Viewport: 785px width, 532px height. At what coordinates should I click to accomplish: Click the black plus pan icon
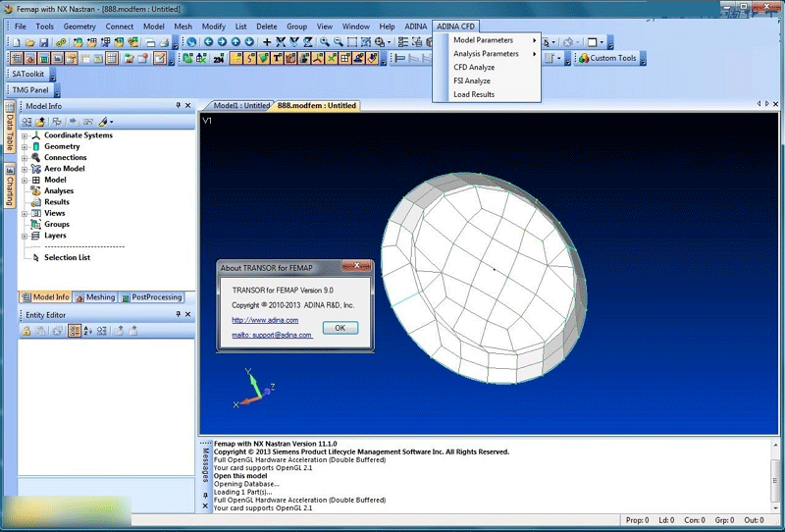(267, 42)
